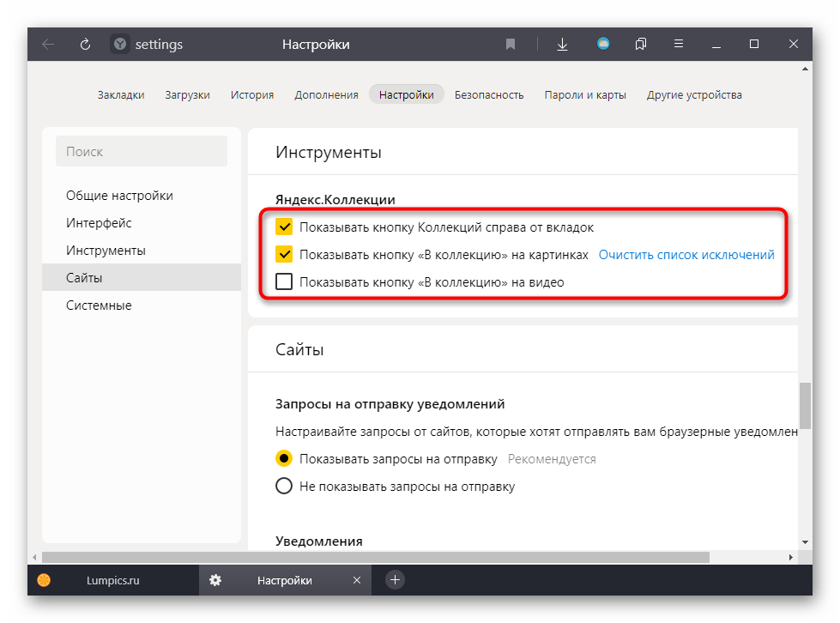
Task: Click the Запросы на отправку уведомлений heading
Action: coord(390,404)
